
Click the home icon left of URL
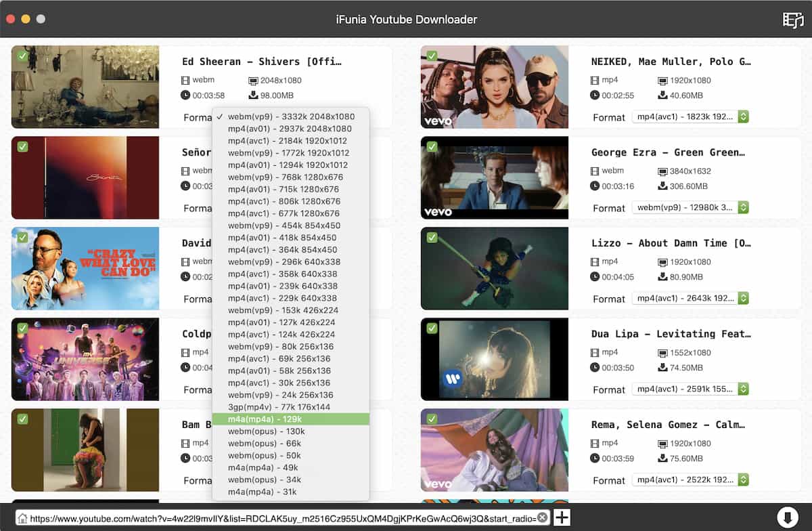point(22,518)
